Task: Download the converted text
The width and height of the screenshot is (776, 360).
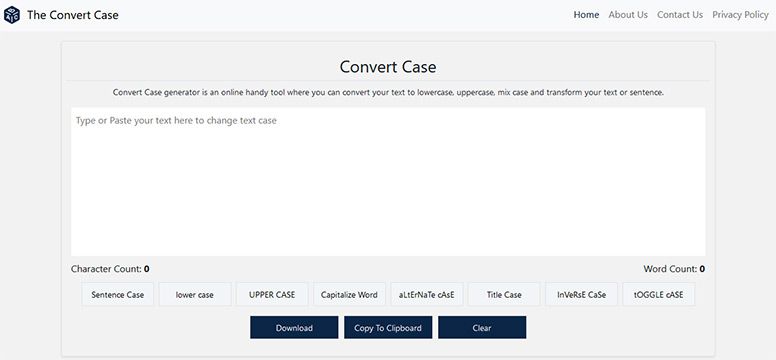Action: pos(294,328)
